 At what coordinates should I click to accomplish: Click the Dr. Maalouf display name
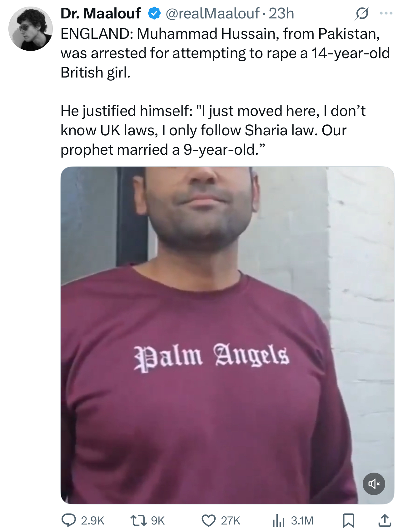101,13
